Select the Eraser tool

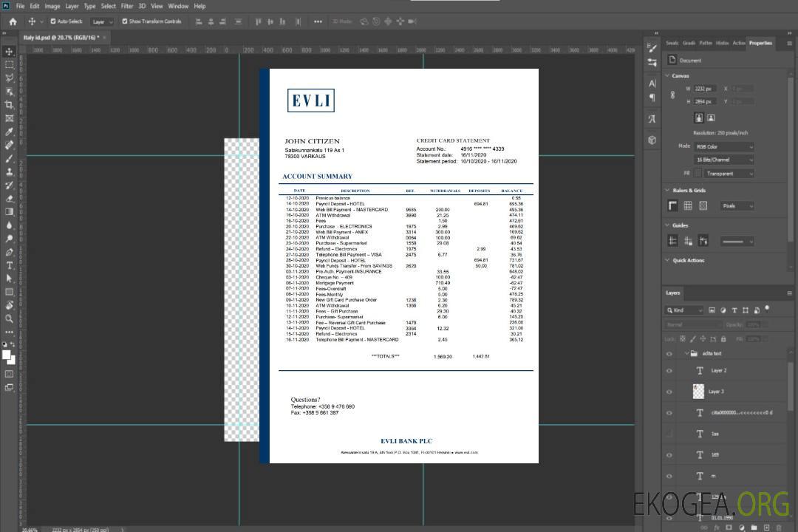pos(9,199)
